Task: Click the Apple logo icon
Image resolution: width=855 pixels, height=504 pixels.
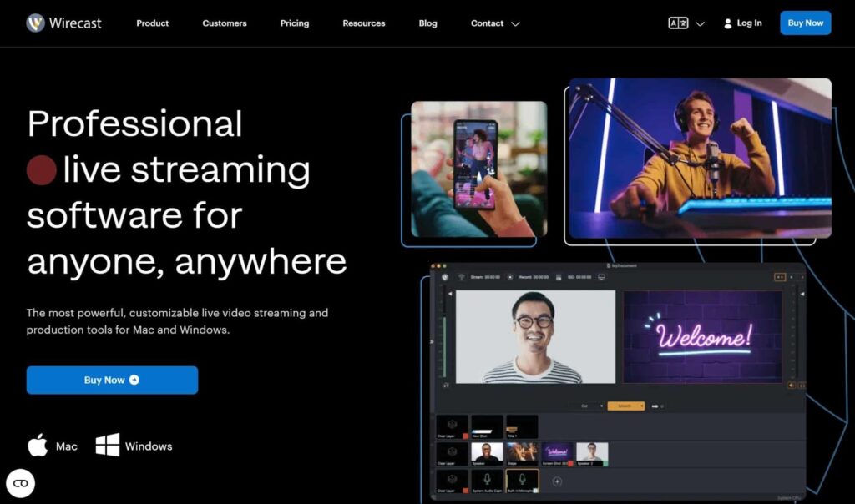Action: click(x=38, y=445)
